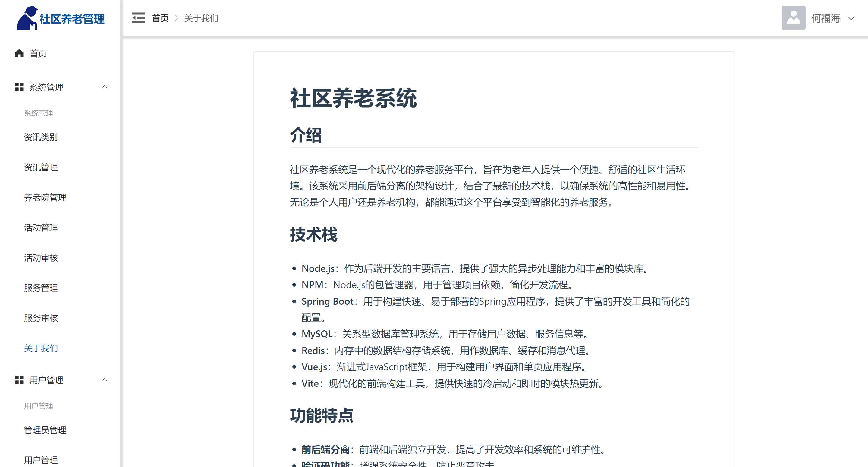
Task: Click 首页 breadcrumb link
Action: 160,18
